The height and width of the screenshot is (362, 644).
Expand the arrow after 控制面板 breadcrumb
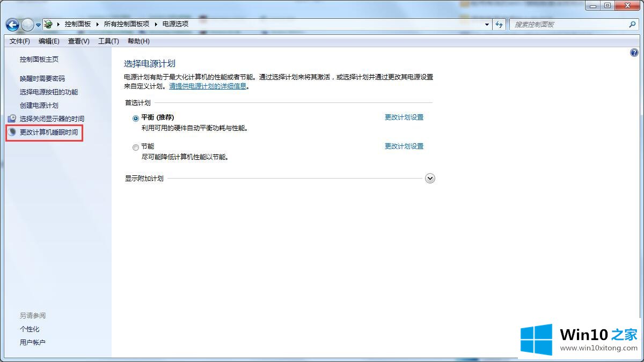pos(97,24)
